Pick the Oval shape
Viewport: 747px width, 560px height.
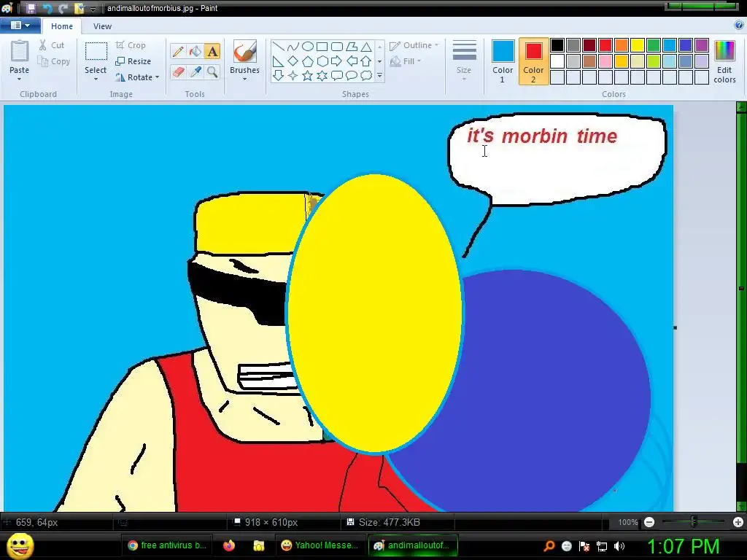tap(308, 47)
